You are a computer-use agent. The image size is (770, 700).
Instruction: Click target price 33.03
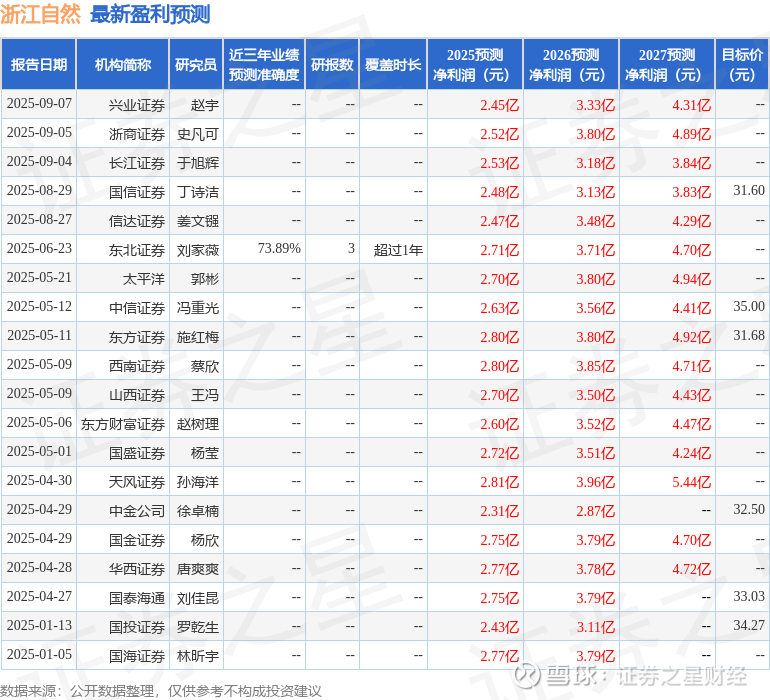pyautogui.click(x=749, y=596)
